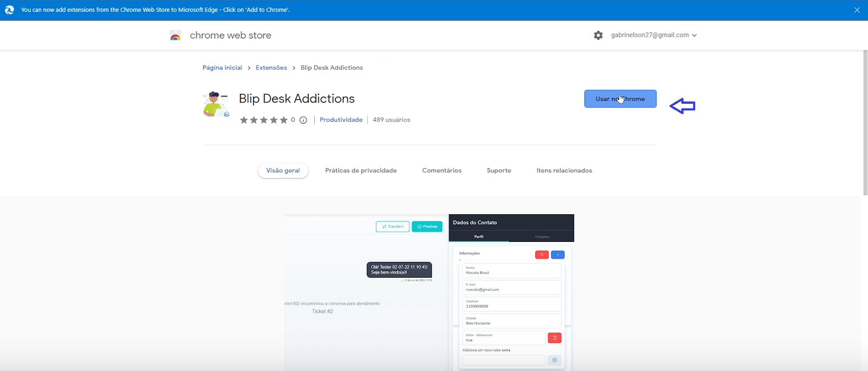
Task: Click the Blip Desk Addictions heading
Action: pyautogui.click(x=297, y=99)
